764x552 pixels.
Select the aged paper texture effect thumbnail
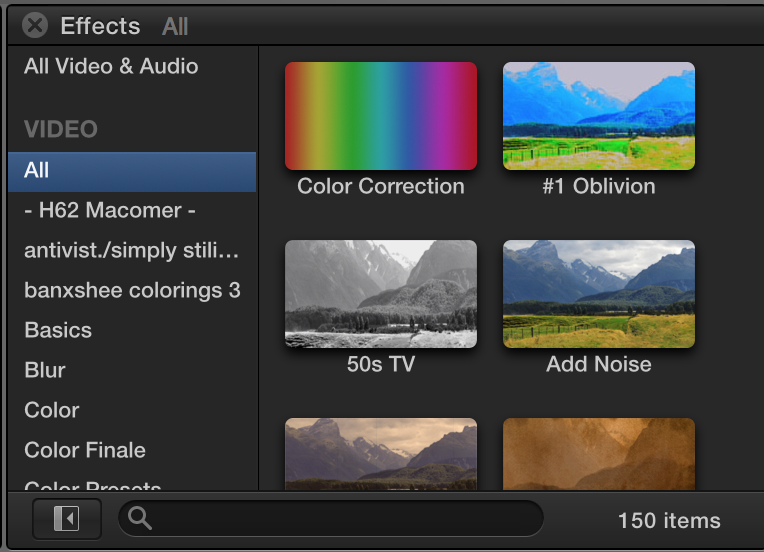[598, 454]
